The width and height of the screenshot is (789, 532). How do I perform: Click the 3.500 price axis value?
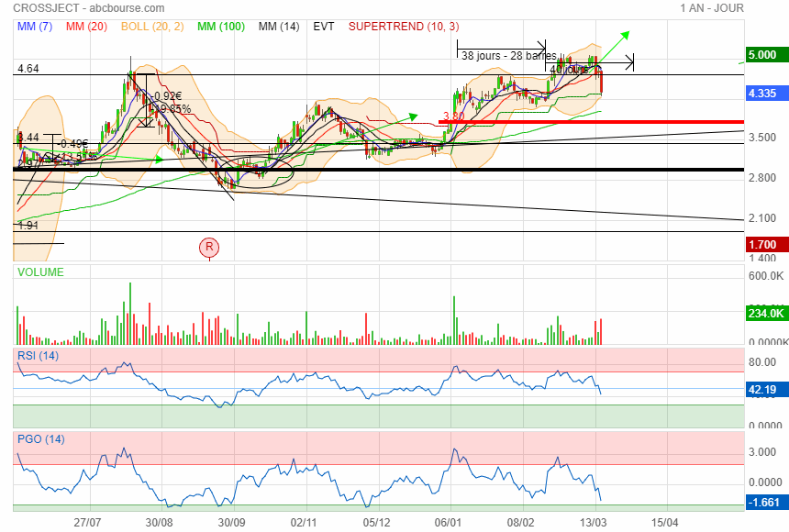pyautogui.click(x=762, y=138)
